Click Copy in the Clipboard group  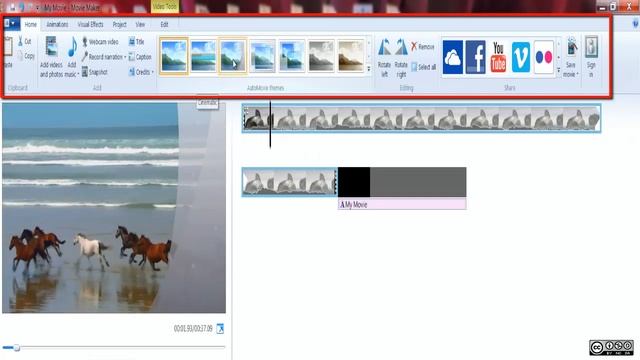26,56
